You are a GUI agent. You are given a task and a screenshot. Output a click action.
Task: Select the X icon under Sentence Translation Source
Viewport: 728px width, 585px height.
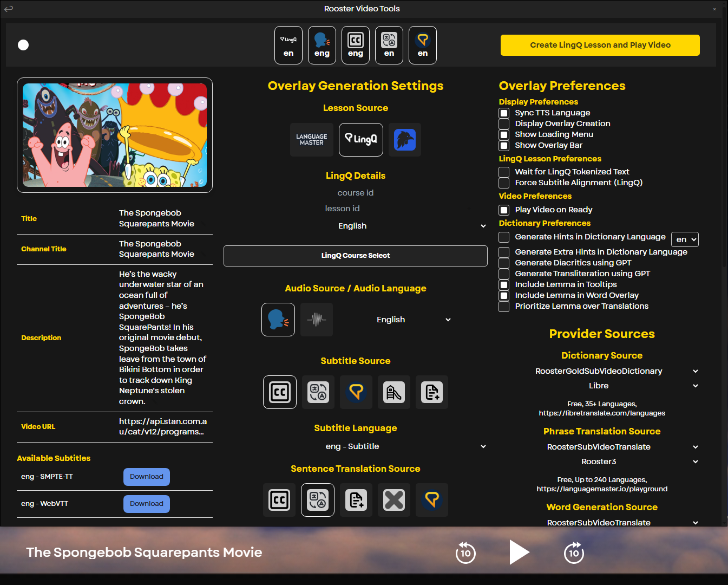[394, 500]
